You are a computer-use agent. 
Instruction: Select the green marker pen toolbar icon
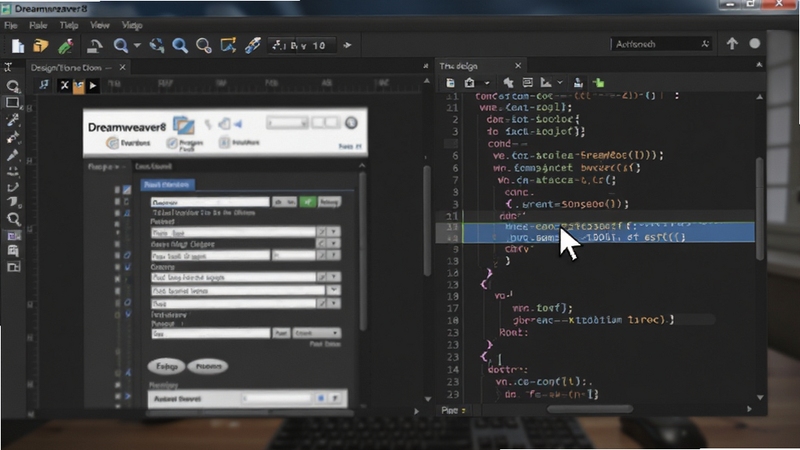(65, 46)
